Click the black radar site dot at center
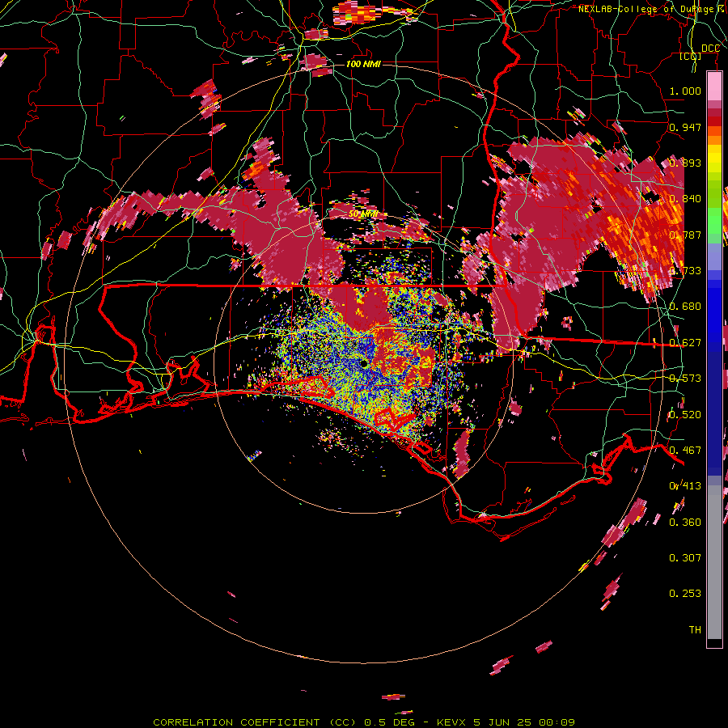The height and width of the screenshot is (728, 728). click(x=364, y=363)
